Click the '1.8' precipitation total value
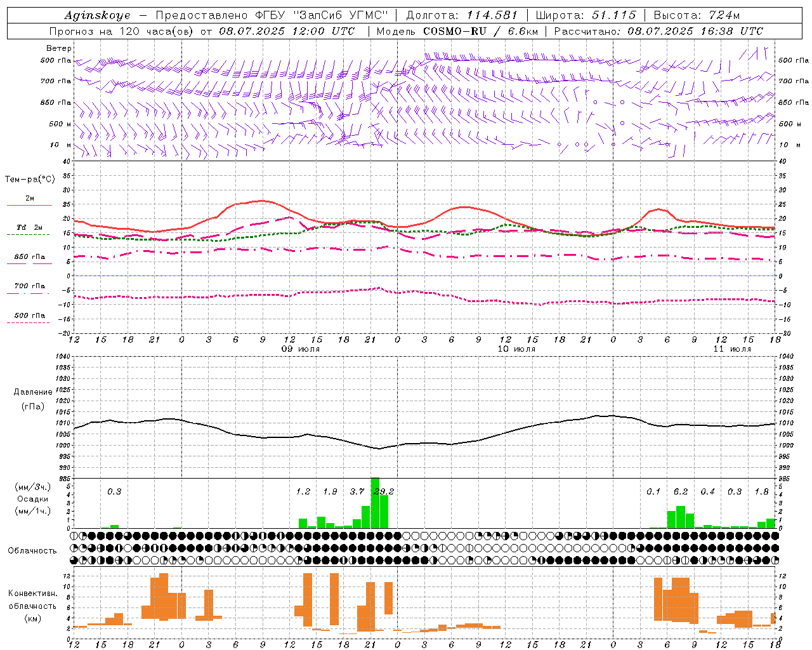Viewport: 812px width, 650px height. click(x=761, y=491)
